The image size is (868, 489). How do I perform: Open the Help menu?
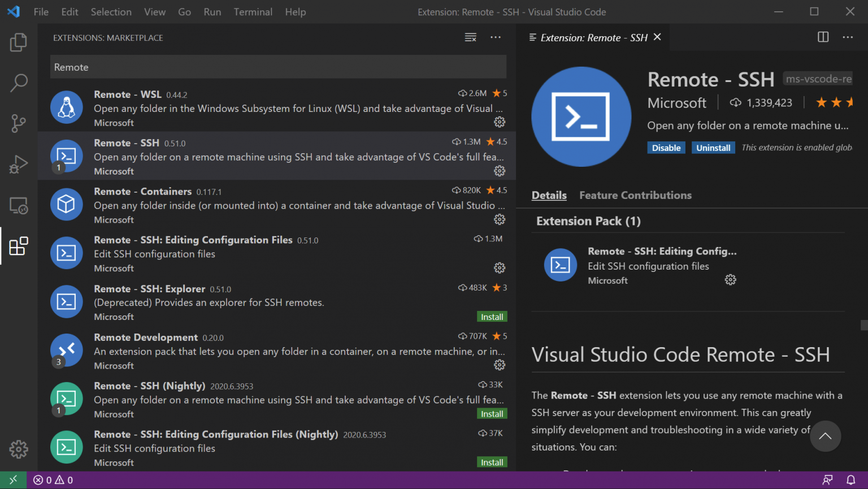point(296,12)
